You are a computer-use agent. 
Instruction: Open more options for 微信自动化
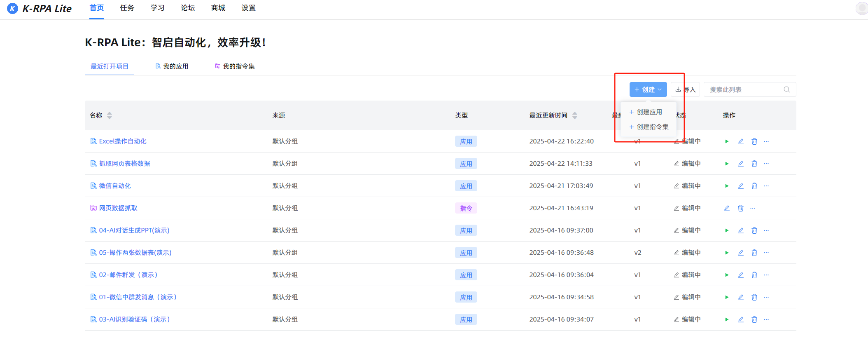766,186
